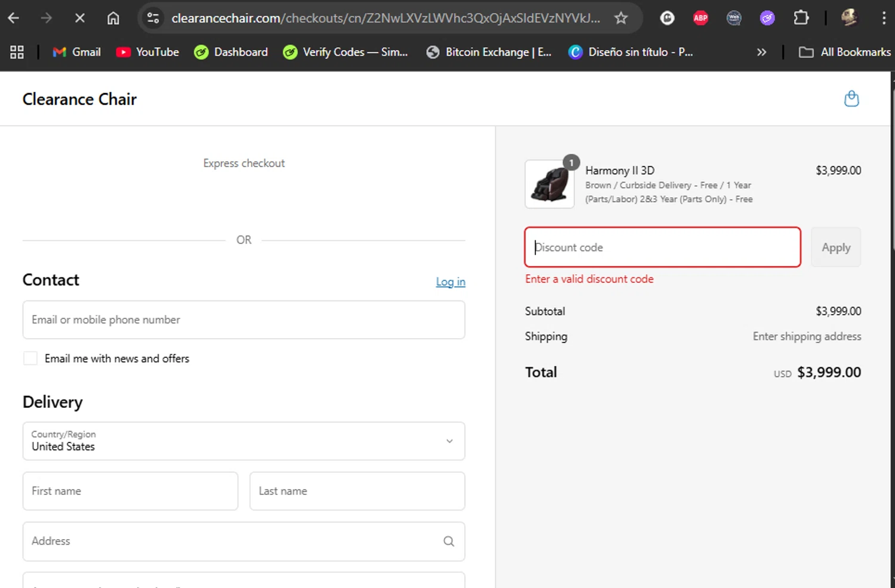
Task: Click the Discount code field
Action: tap(662, 247)
